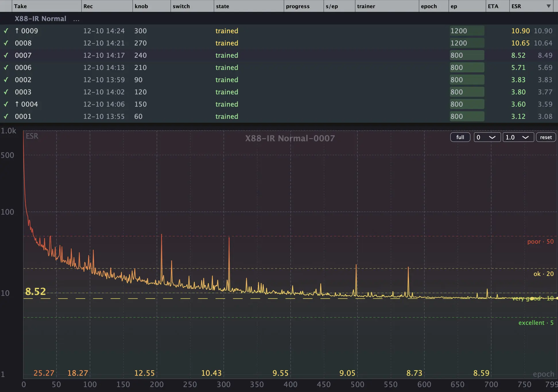Sort by the knob column header
The height and width of the screenshot is (392, 558).
(152, 6)
